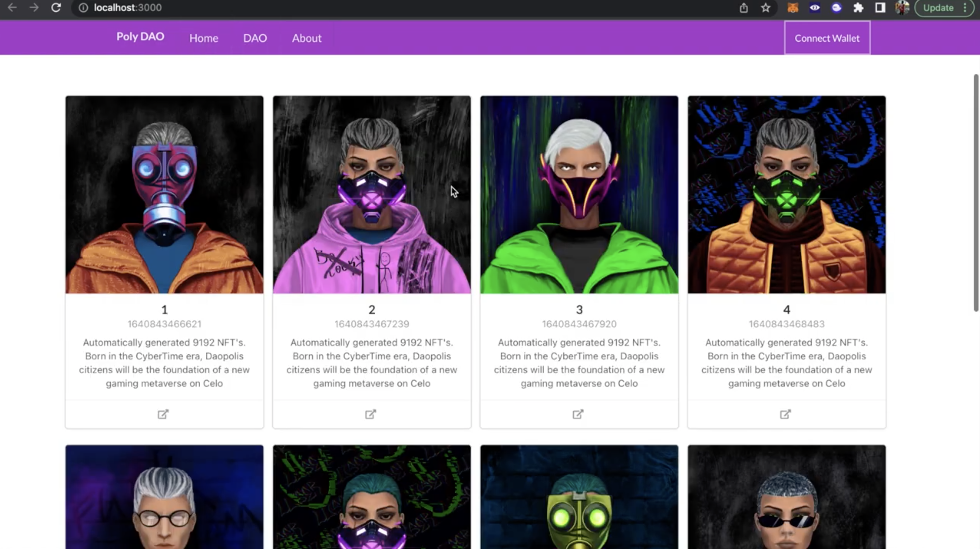Go to the Home nav item
980x549 pixels.
click(x=203, y=38)
